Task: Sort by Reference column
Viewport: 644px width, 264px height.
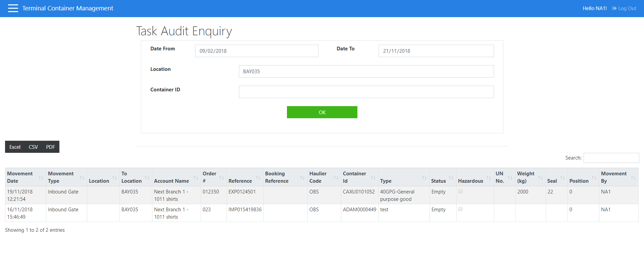Action: [x=245, y=177]
